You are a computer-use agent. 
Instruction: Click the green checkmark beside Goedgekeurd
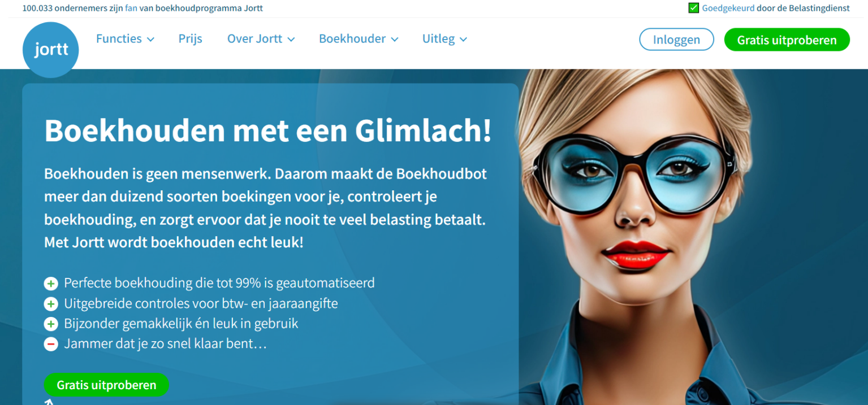(694, 8)
